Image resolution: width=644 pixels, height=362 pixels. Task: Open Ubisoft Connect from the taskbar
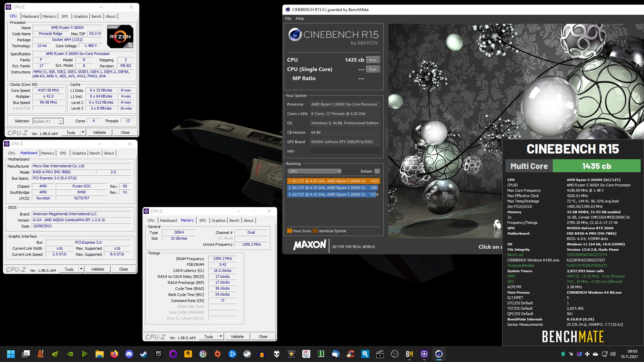tap(203, 354)
